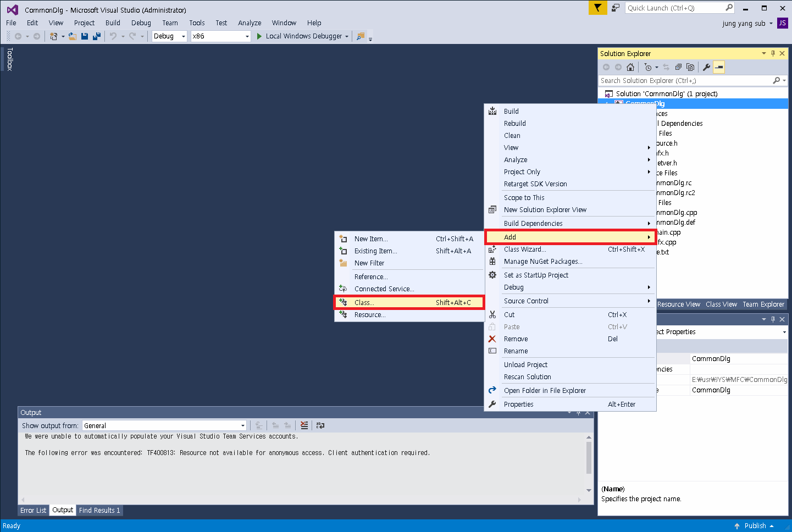Start the Local Windows Debugger

point(300,36)
